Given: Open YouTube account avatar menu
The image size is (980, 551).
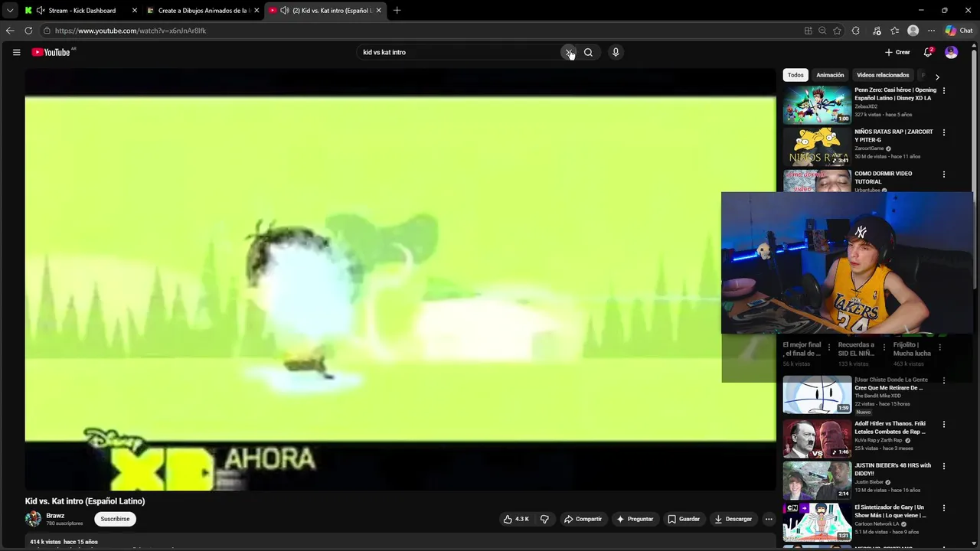Looking at the screenshot, I should click(x=951, y=52).
